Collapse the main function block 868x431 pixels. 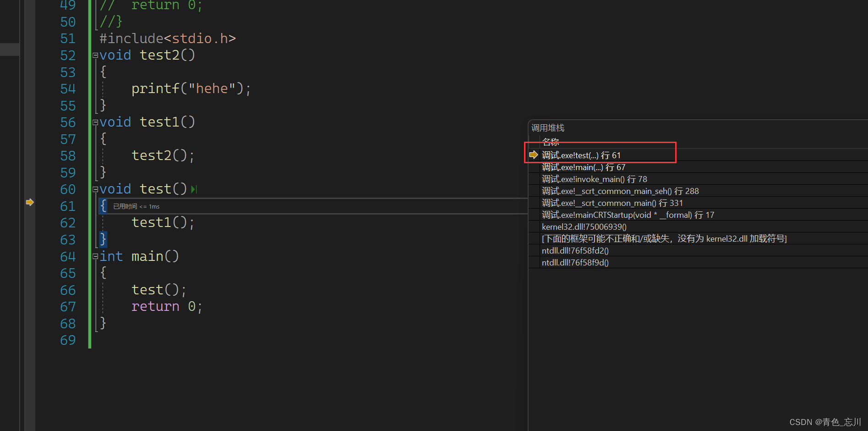(95, 256)
